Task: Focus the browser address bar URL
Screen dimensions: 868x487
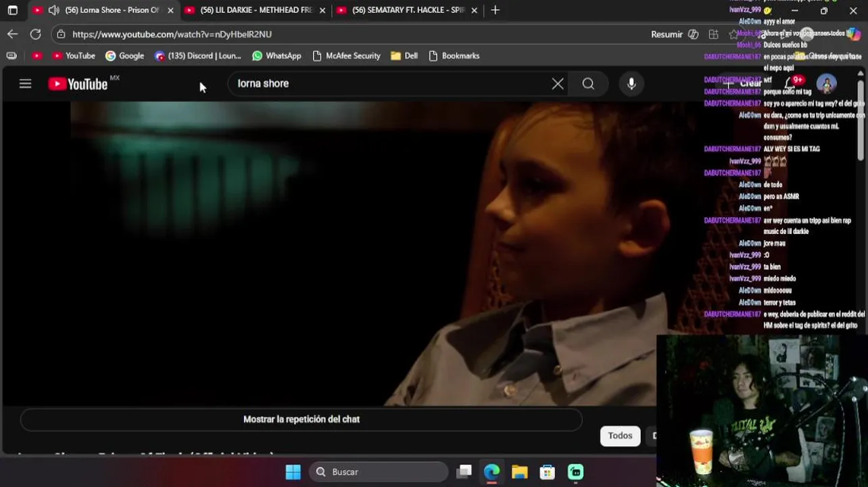Action: [x=172, y=34]
